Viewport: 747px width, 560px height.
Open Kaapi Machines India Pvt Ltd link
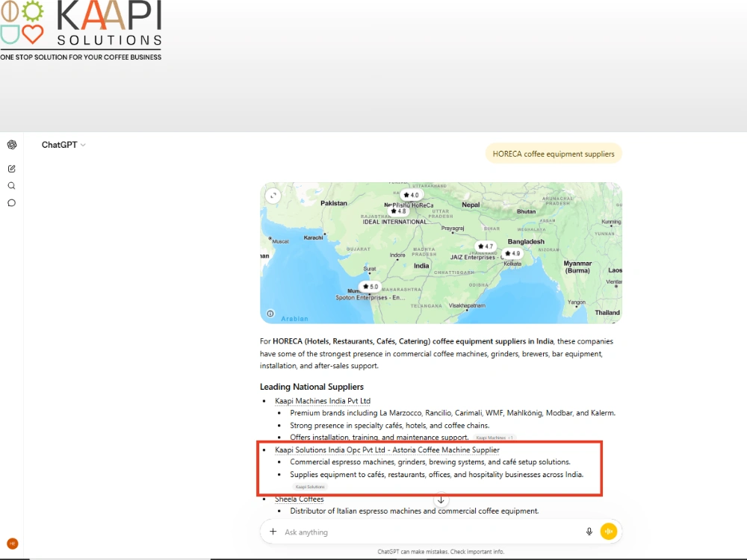[323, 401]
